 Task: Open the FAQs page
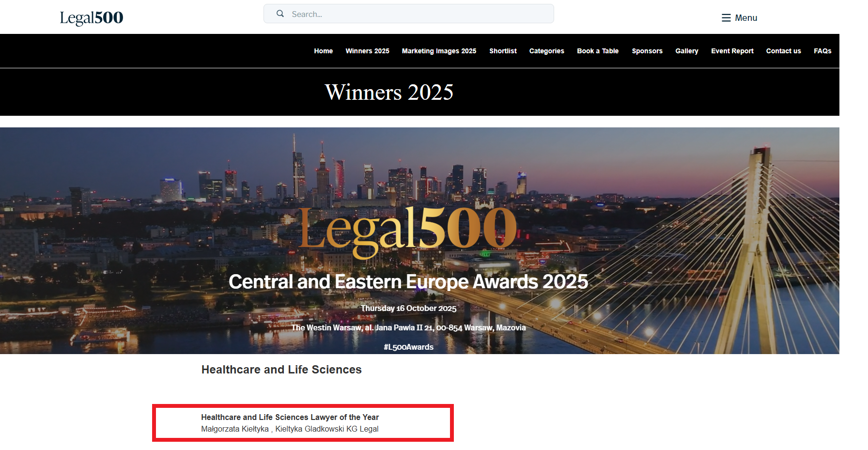(x=822, y=51)
